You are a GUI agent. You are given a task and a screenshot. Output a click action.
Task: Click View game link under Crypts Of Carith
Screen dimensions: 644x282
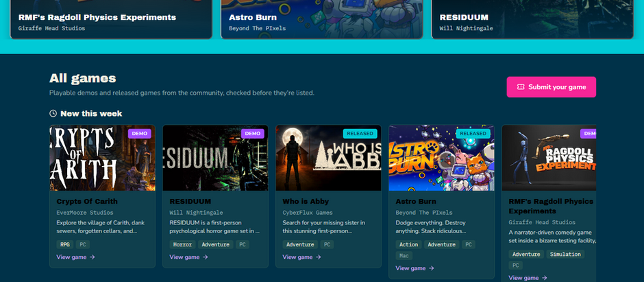(75, 257)
